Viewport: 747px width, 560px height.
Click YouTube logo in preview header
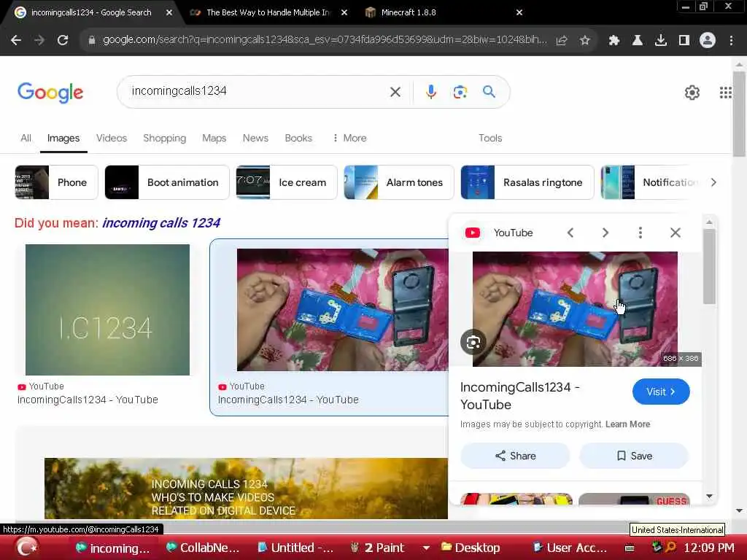point(473,233)
